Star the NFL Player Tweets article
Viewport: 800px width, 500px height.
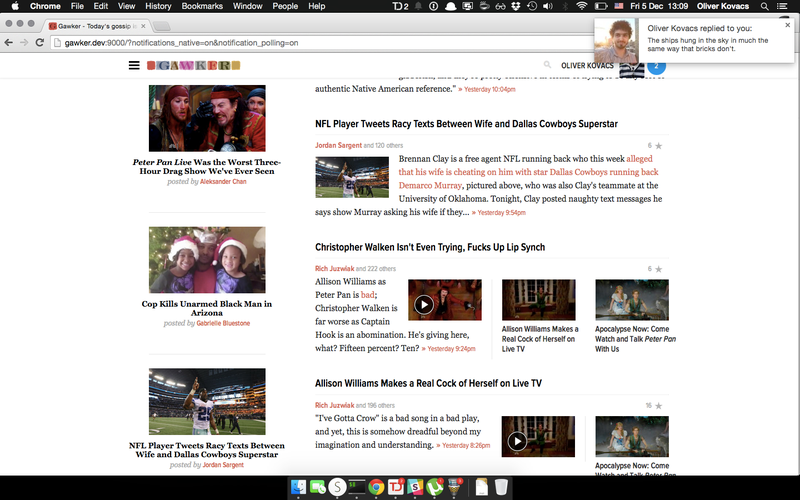658,146
